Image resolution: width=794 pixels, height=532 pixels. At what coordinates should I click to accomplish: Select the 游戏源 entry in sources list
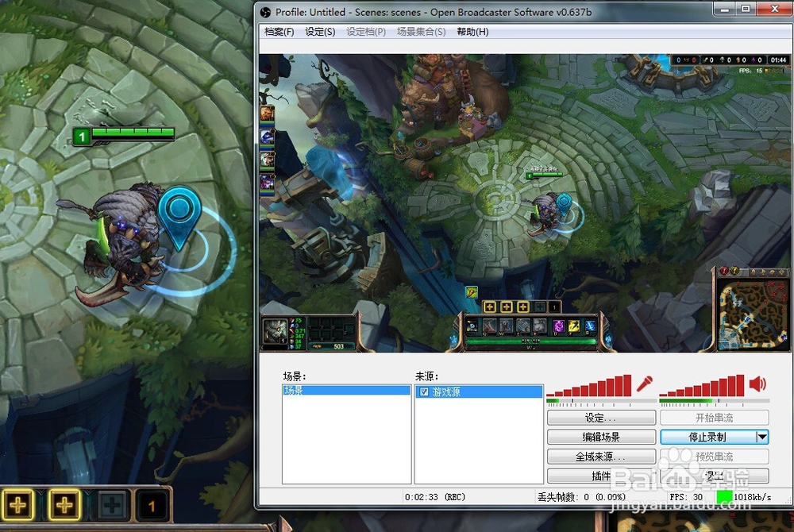[479, 391]
